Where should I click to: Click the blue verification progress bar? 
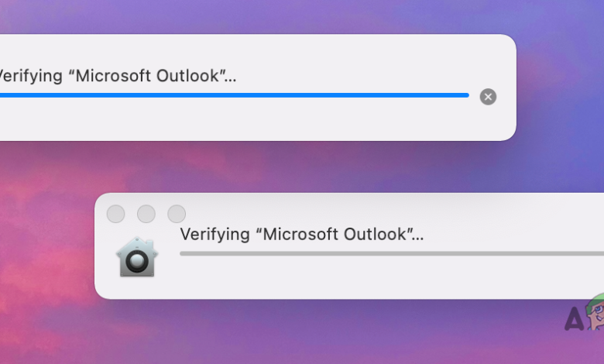click(x=234, y=95)
